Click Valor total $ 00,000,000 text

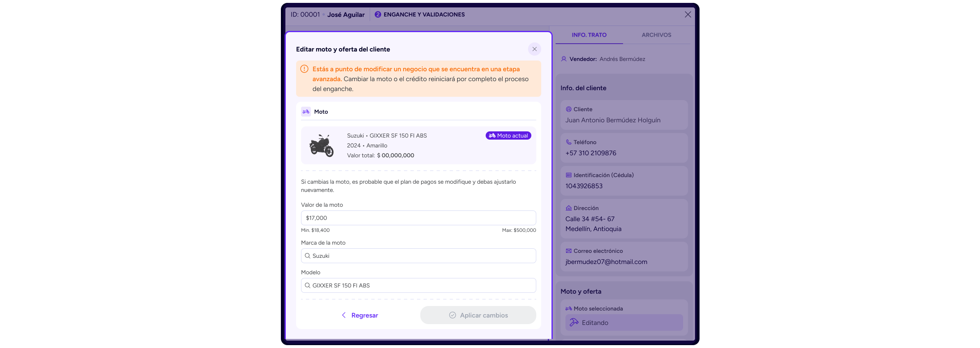(x=380, y=155)
